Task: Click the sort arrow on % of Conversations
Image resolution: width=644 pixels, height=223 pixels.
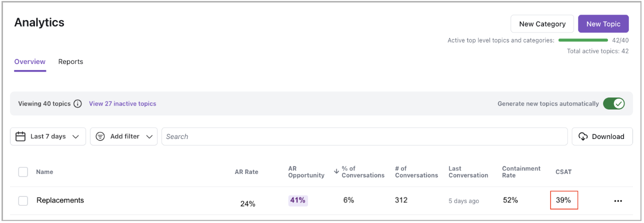Action: 335,172
